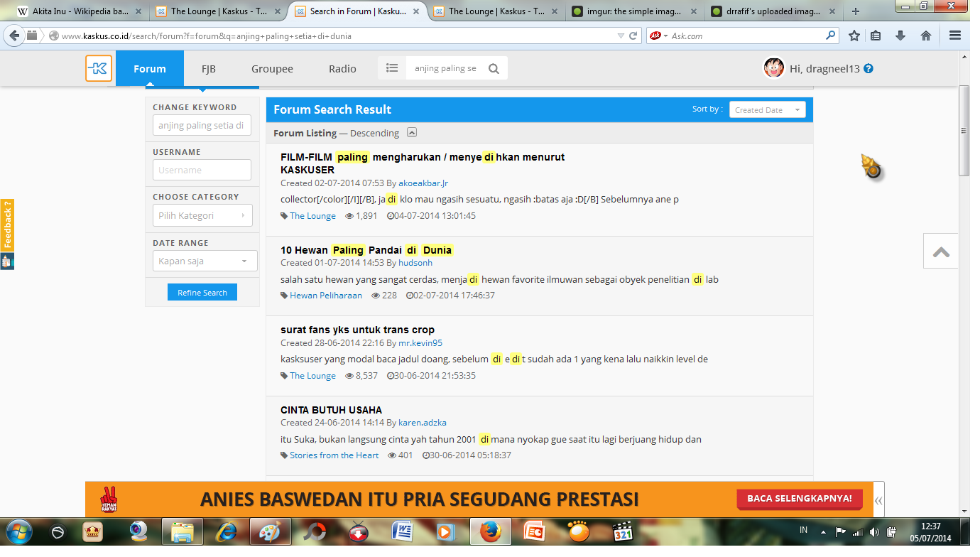Screen dimensions: 980x557
Task: Open a new browser tab
Action: [855, 11]
